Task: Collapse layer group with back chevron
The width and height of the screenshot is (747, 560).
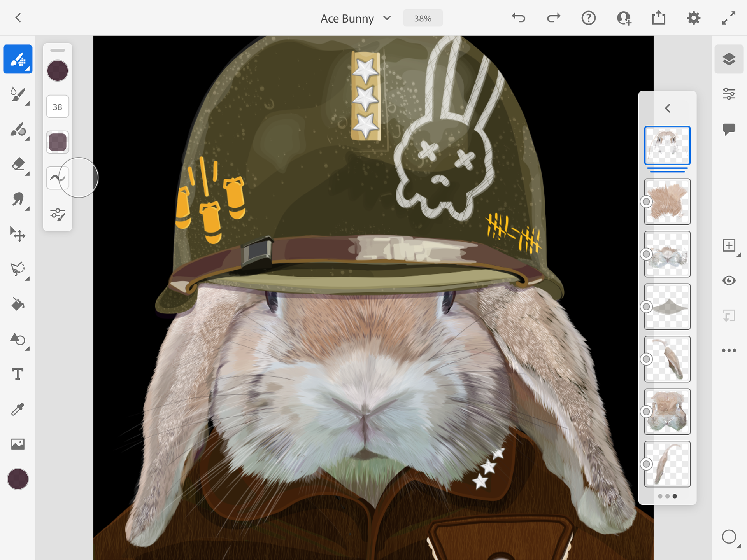Action: click(668, 108)
